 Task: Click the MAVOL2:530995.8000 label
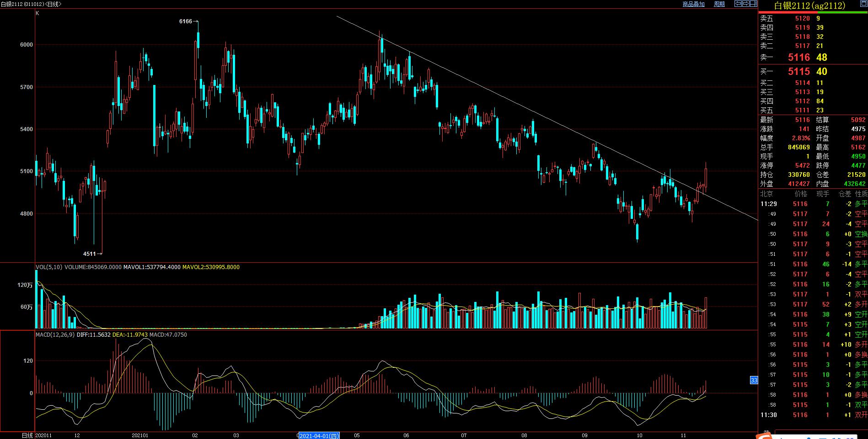pos(211,267)
